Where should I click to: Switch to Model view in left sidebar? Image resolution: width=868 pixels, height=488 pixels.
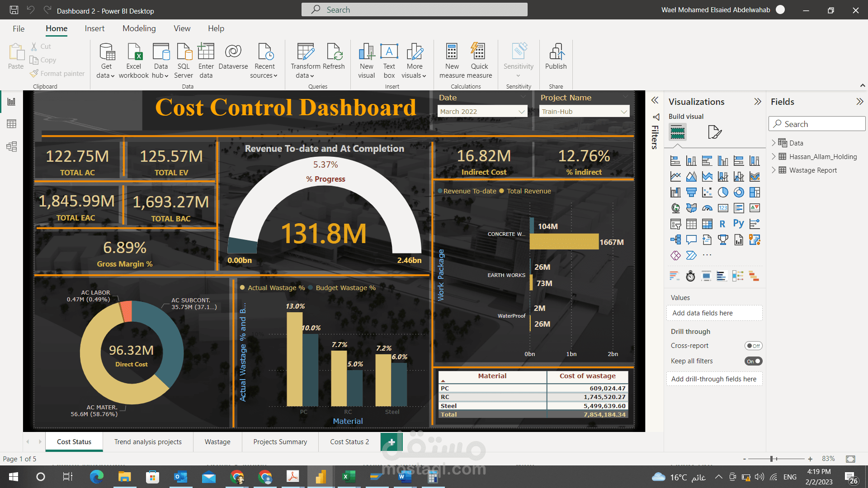point(12,146)
